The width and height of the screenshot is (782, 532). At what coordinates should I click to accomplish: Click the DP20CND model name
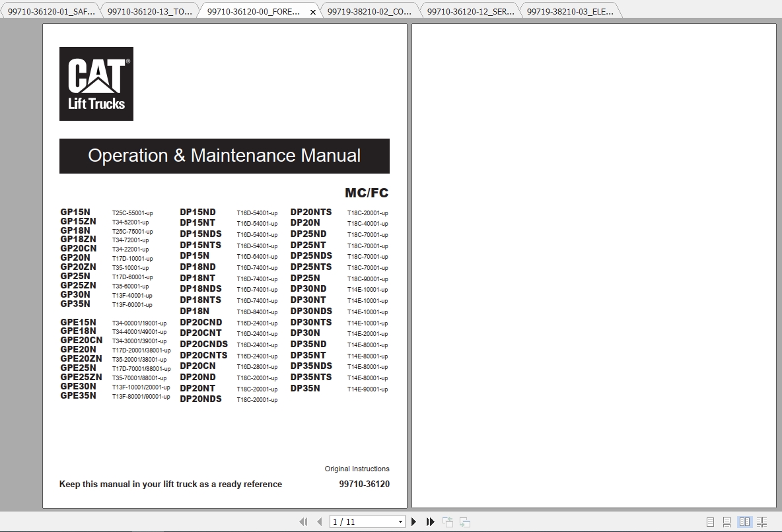(x=201, y=323)
